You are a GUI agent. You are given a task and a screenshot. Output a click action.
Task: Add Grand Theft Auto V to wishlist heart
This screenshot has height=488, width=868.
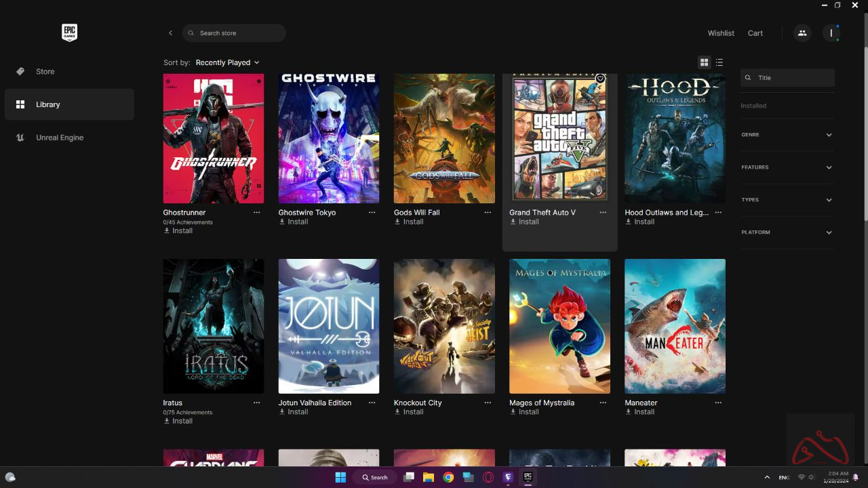tap(599, 79)
